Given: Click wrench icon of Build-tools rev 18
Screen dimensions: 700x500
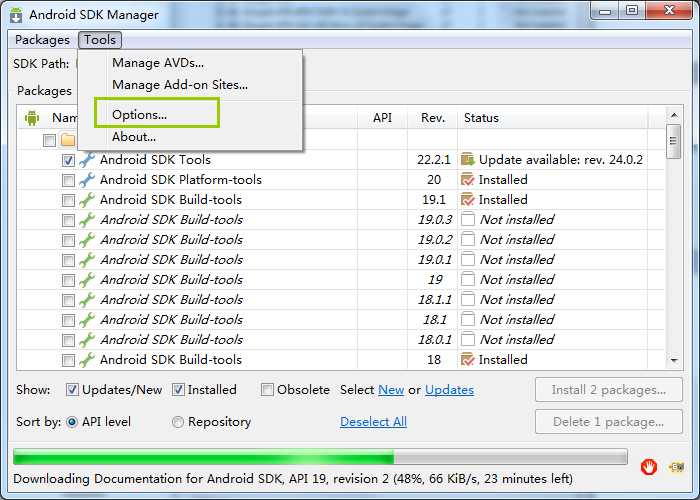Looking at the screenshot, I should pos(87,360).
